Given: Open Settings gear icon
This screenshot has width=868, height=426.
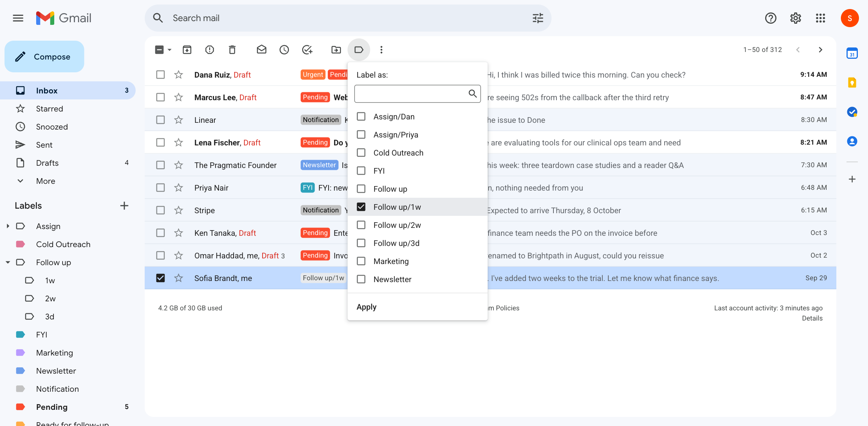Looking at the screenshot, I should [x=796, y=18].
